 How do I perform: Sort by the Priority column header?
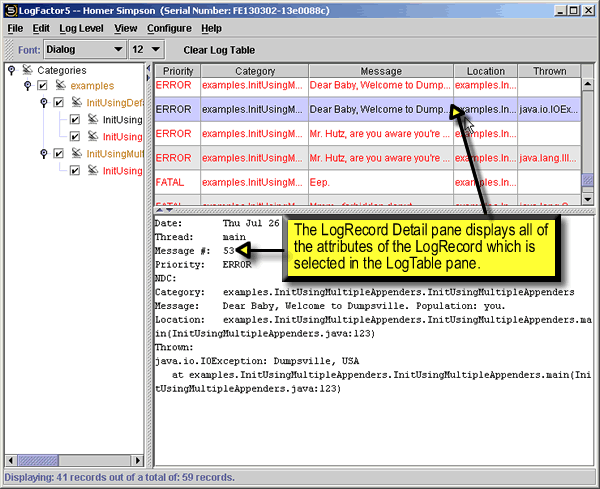pyautogui.click(x=176, y=71)
